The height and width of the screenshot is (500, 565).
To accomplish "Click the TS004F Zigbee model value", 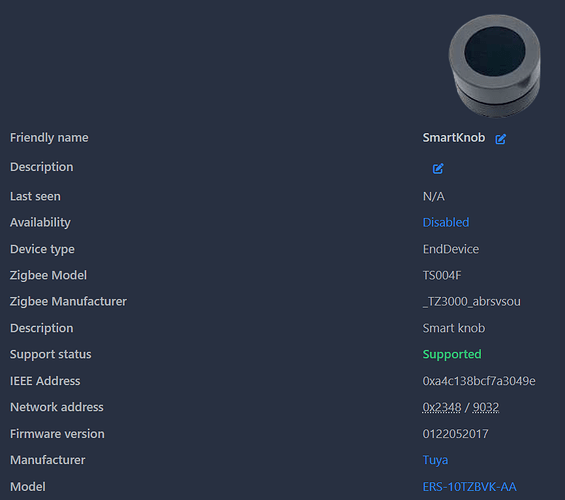I will [442, 275].
